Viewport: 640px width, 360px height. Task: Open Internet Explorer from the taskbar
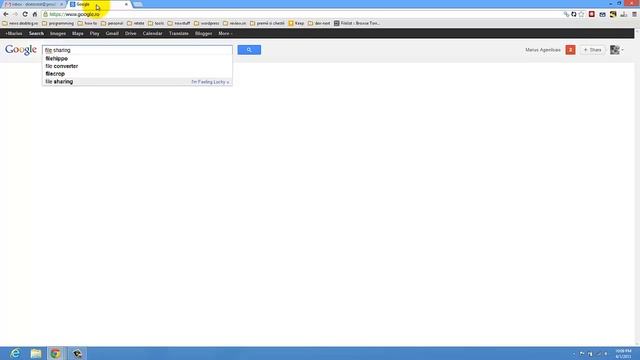(15, 353)
